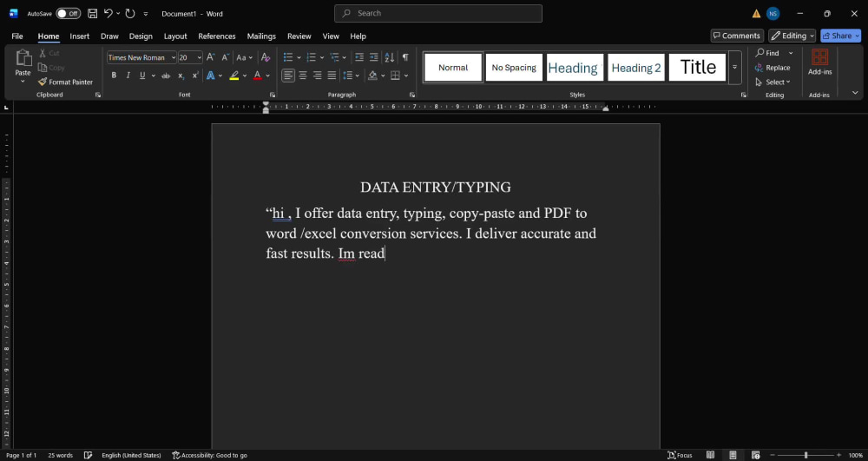This screenshot has height=461, width=868.
Task: Click the Redo arrow icon
Action: [130, 13]
